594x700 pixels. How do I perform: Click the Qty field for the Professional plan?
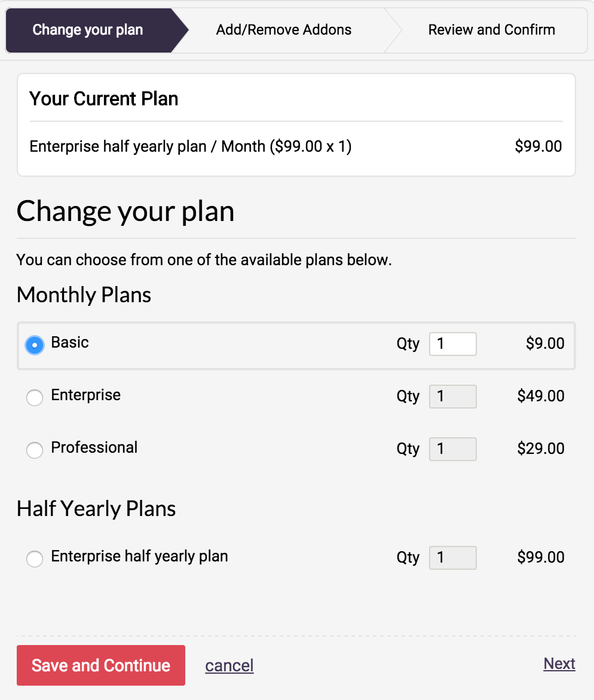pos(452,449)
